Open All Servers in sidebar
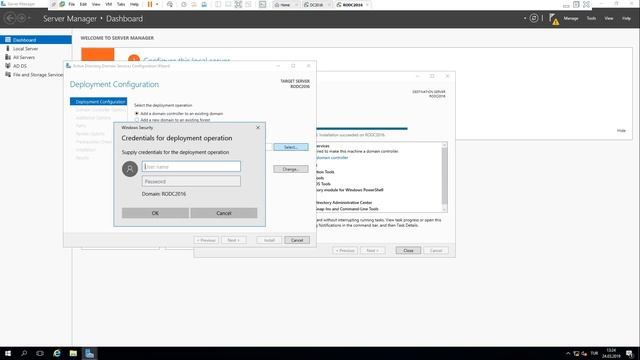Screen dimensions: 640x360 [x=24, y=57]
